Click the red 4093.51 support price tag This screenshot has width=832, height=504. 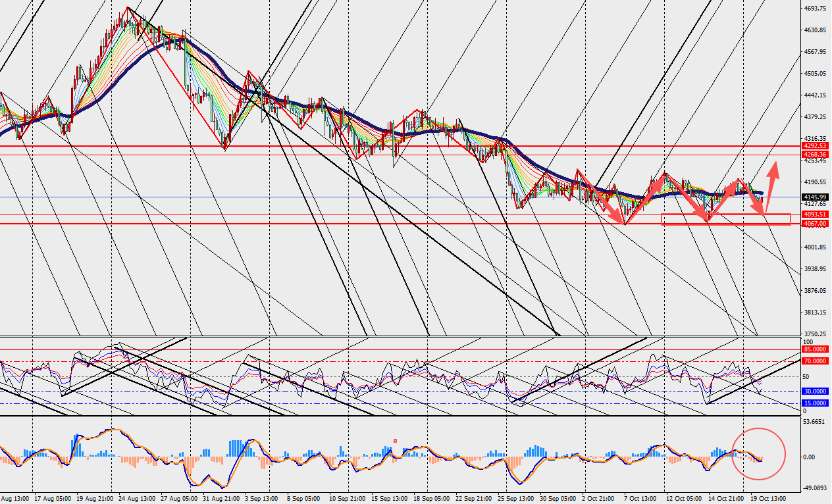pyautogui.click(x=816, y=214)
